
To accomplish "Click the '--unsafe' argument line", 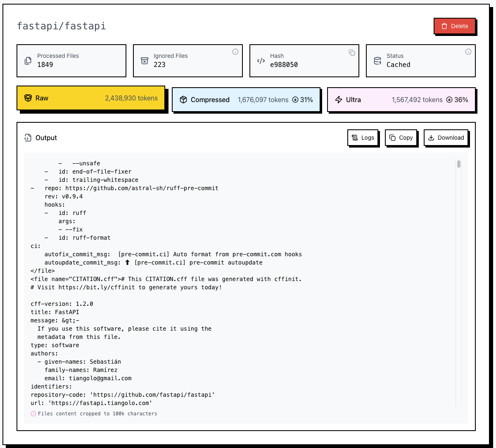I will tap(79, 163).
